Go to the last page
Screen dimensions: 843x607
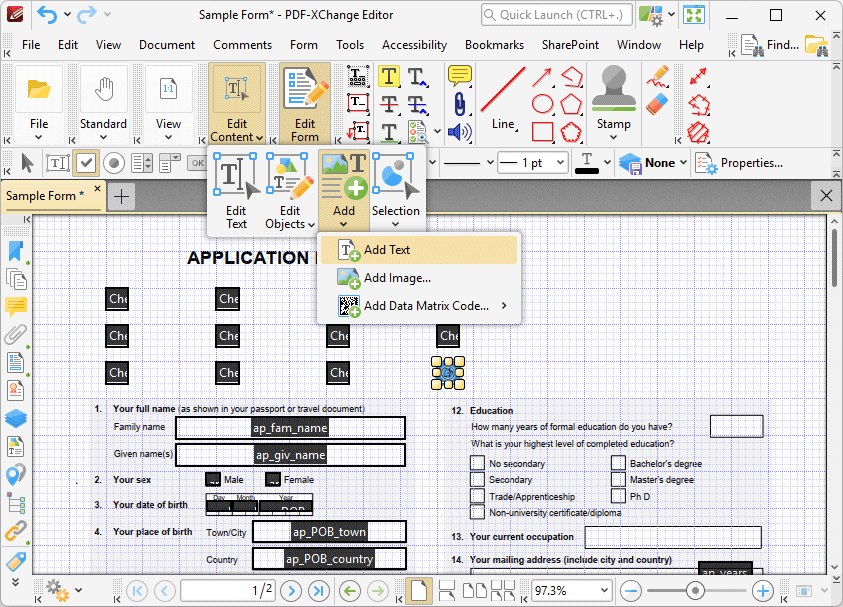318,591
